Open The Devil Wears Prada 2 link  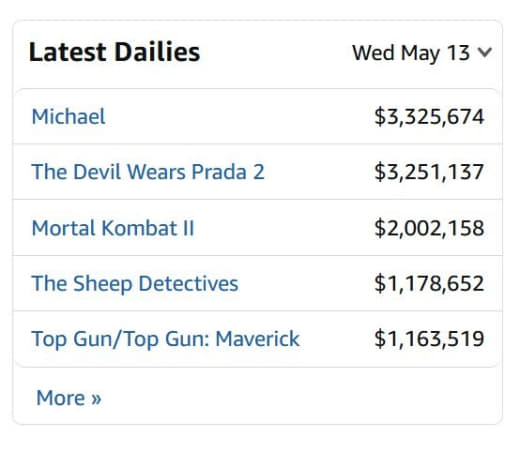pyautogui.click(x=148, y=172)
